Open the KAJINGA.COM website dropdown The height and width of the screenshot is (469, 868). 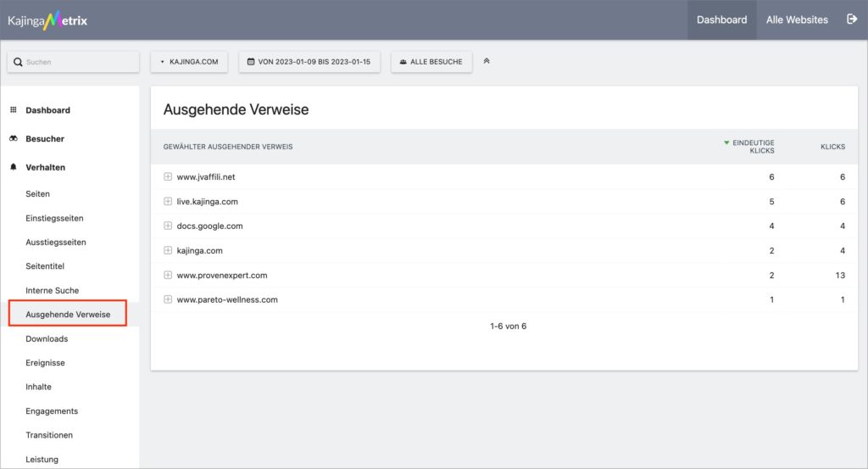point(189,61)
